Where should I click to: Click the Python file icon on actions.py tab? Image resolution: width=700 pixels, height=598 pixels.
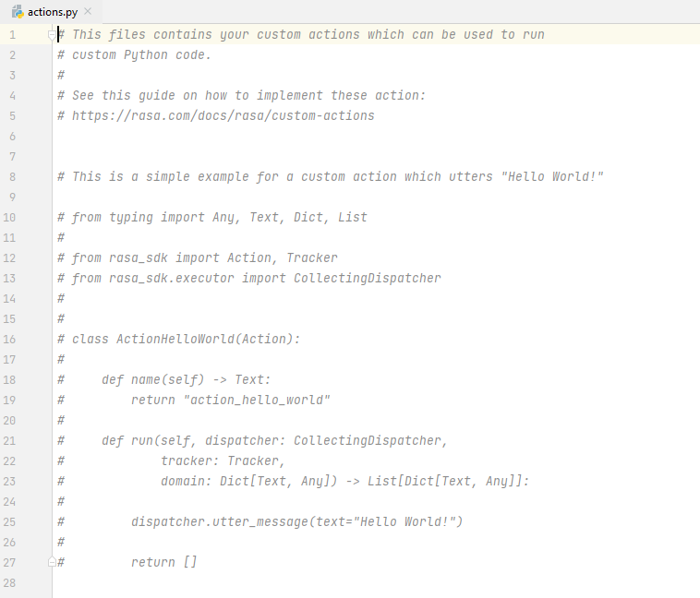17,11
